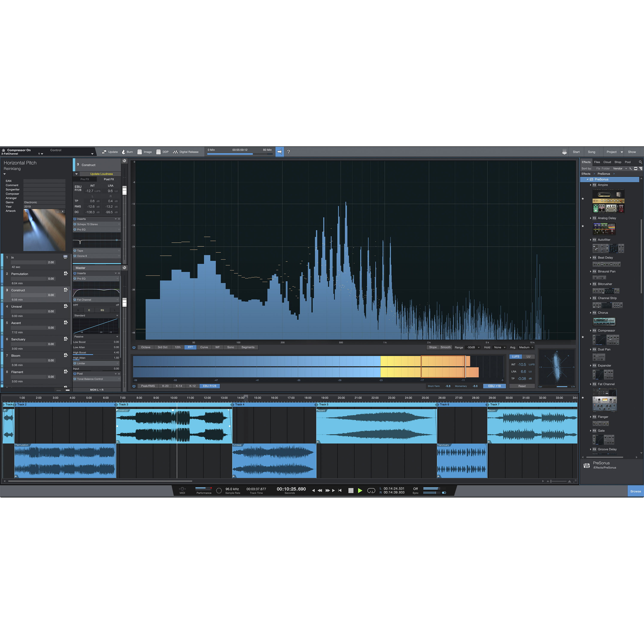
Task: Enable the LU display mode on loudness meter
Action: pos(528,356)
